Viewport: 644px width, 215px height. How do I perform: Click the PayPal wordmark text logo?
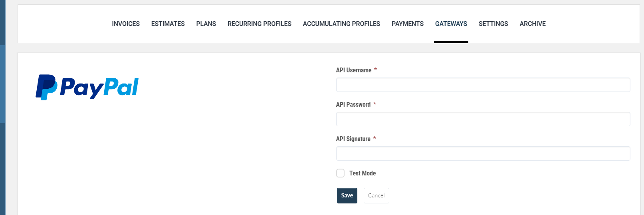(x=99, y=88)
